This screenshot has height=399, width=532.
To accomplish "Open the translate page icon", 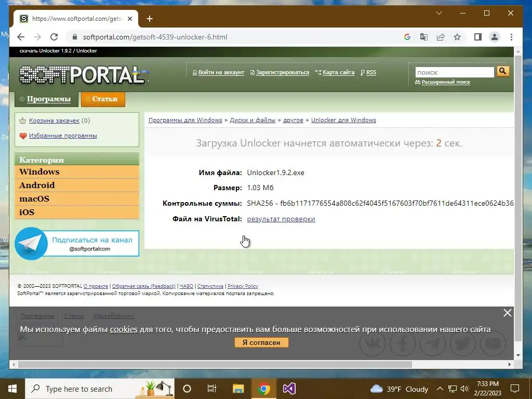I will [424, 37].
